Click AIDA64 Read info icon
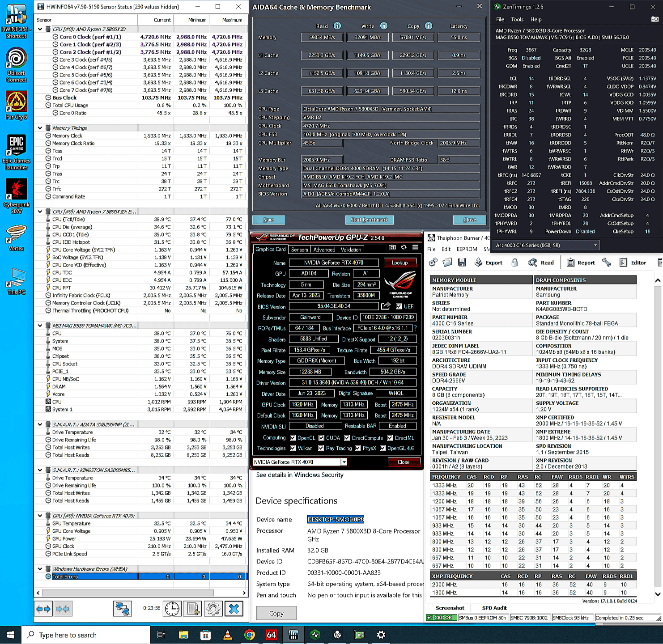The height and width of the screenshot is (644, 663). pos(337,26)
